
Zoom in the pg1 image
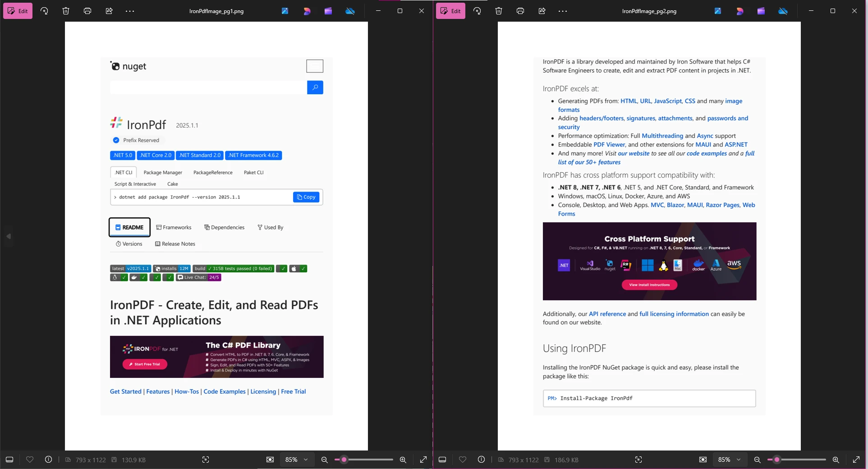[403, 460]
